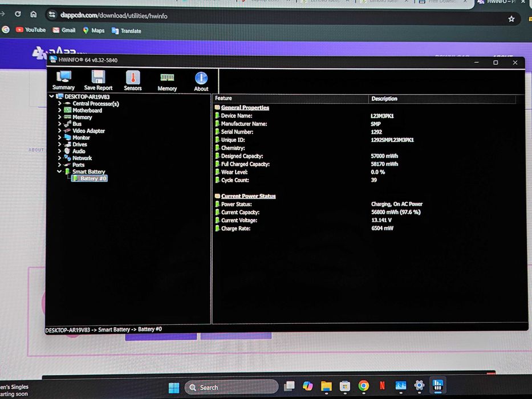Select Video Adapter in the tree

(88, 131)
